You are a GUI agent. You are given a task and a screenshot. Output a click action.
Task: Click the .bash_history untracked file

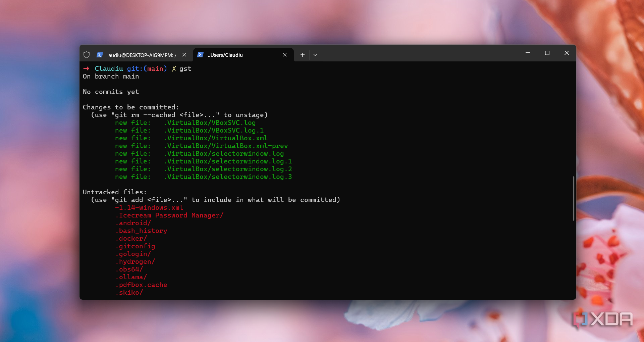coord(141,231)
